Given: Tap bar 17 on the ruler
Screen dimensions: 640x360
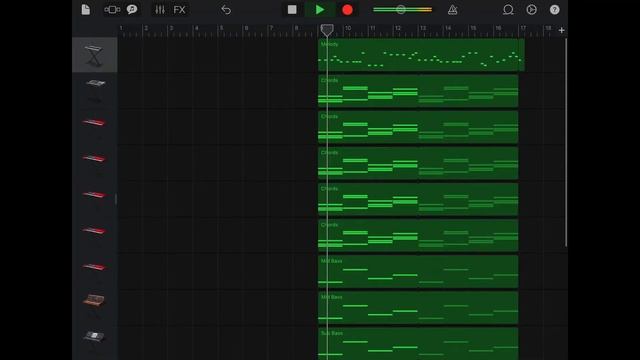Looking at the screenshot, I should pyautogui.click(x=523, y=28).
